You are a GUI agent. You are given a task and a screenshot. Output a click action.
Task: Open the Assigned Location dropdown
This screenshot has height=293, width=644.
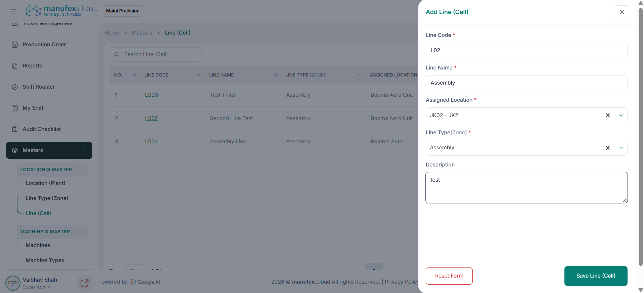pos(621,115)
